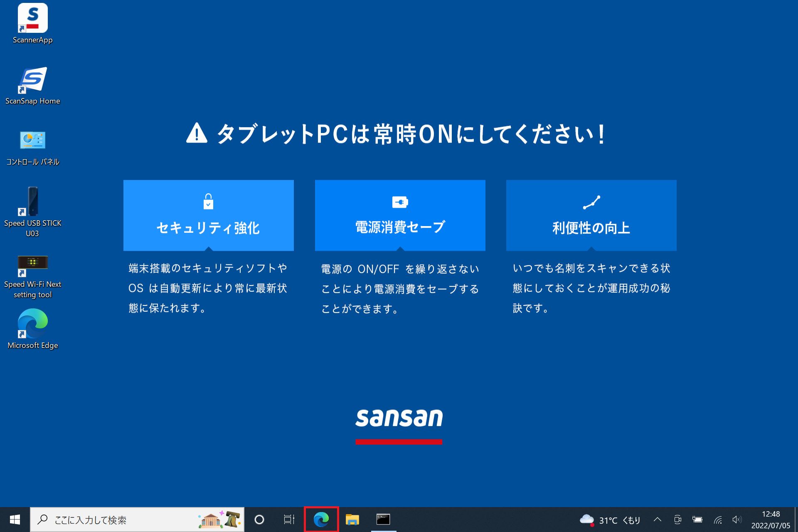Open the Windows Start menu
This screenshot has height=532, width=798.
[15, 520]
